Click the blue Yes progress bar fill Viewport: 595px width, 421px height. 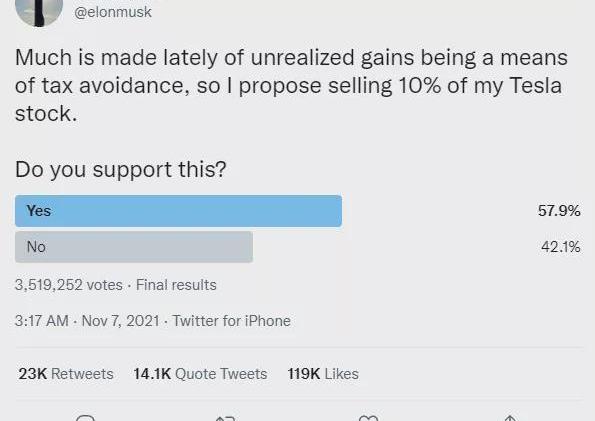click(x=178, y=211)
